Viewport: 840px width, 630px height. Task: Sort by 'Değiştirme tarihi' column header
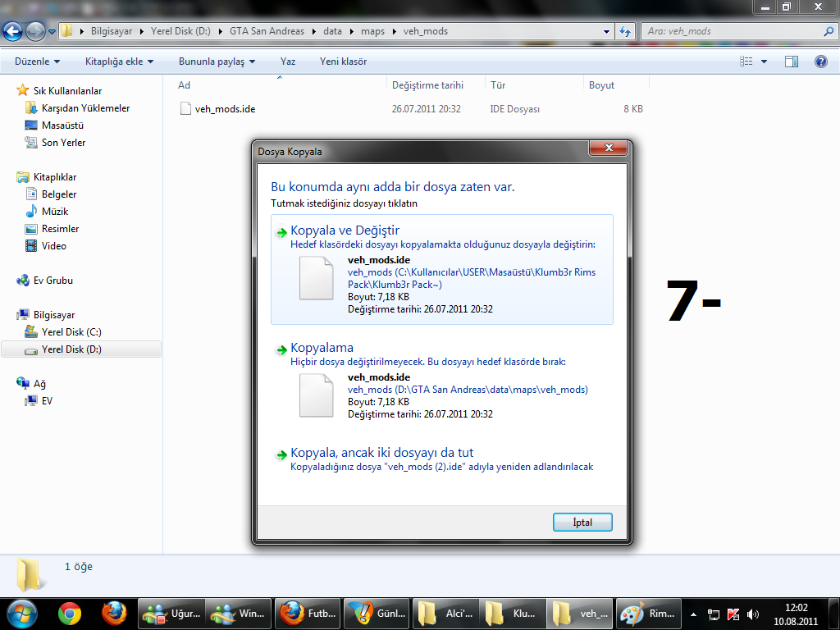435,85
